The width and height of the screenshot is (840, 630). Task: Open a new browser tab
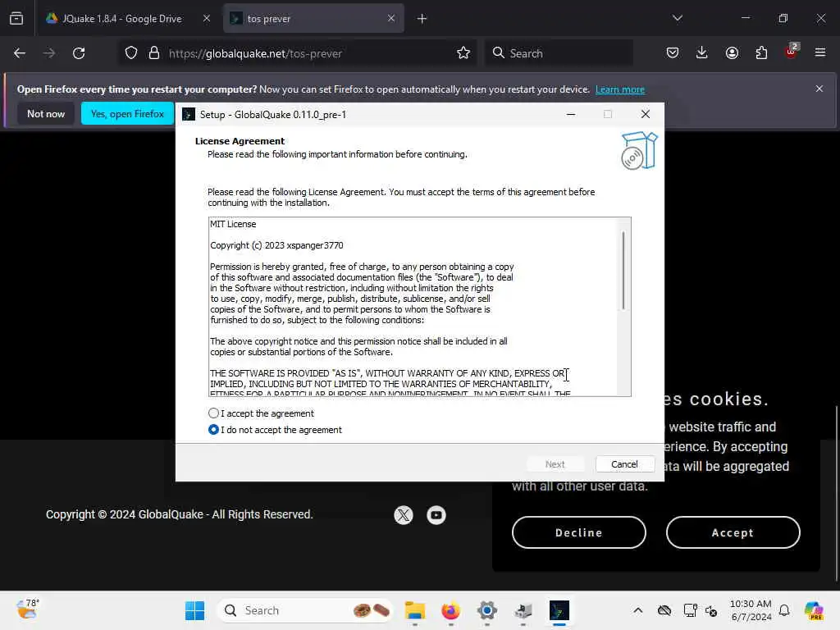point(422,19)
